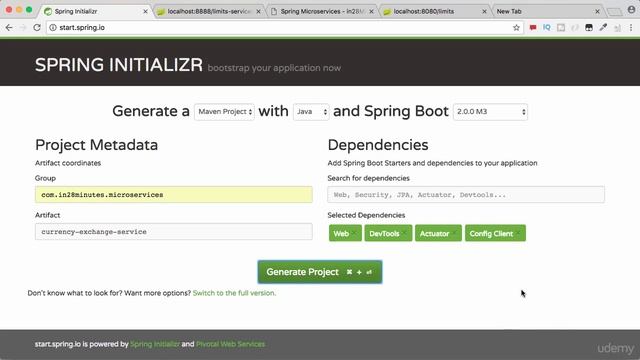The height and width of the screenshot is (360, 640).
Task: Click the red flag extension icon
Action: click(x=533, y=27)
